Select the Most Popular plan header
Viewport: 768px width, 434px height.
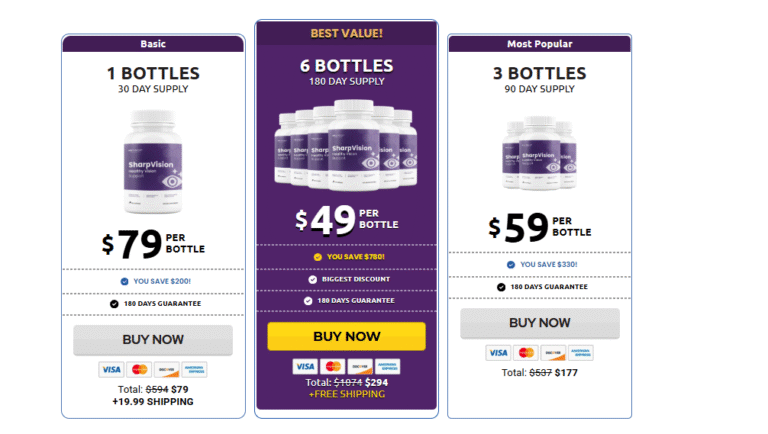(x=539, y=44)
